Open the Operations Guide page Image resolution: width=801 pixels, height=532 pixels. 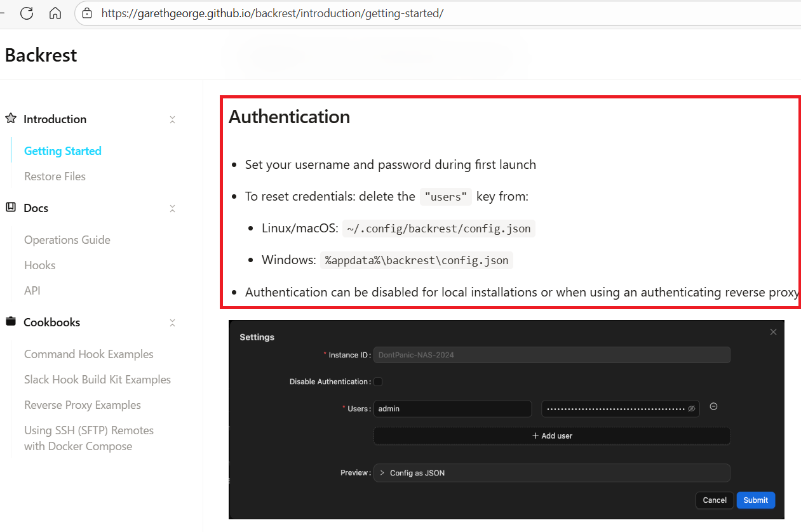pos(67,240)
